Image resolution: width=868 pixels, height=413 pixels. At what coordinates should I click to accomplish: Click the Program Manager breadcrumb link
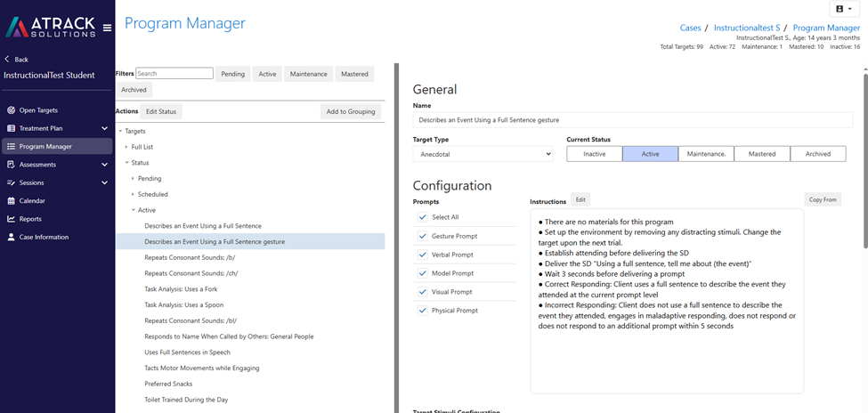click(826, 28)
